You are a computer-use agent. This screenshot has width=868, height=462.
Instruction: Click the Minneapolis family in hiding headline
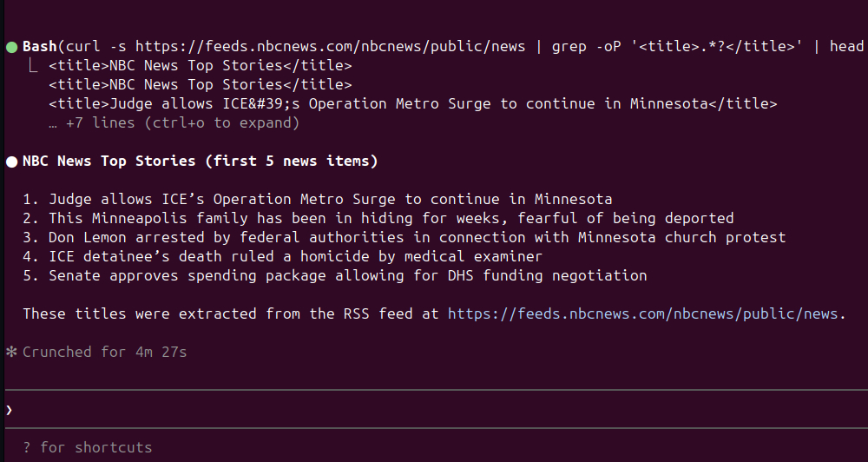391,218
